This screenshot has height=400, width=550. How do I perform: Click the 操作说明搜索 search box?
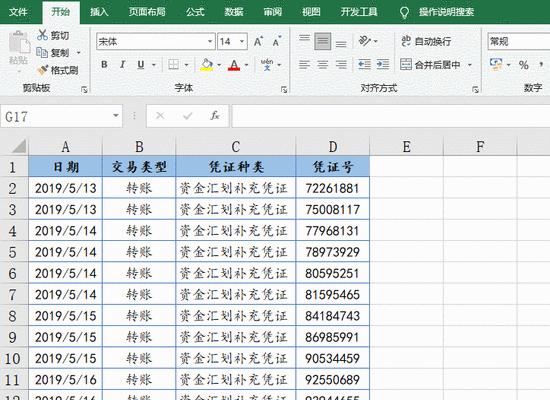click(446, 12)
